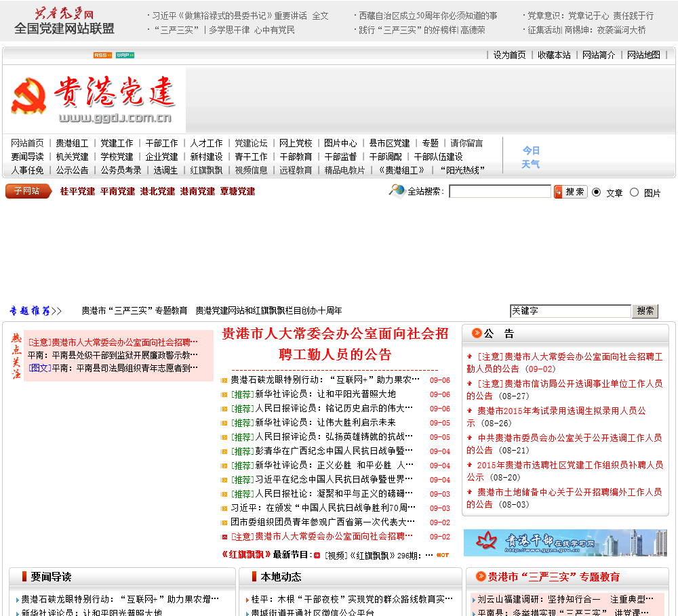Open 党建论坛 menu item
Image resolution: width=678 pixels, height=616 pixels.
[251, 143]
